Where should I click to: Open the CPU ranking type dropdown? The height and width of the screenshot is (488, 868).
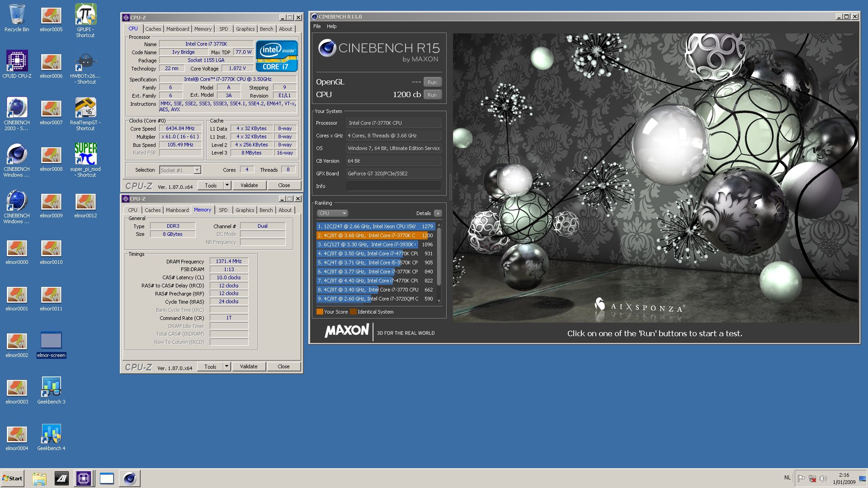(332, 213)
